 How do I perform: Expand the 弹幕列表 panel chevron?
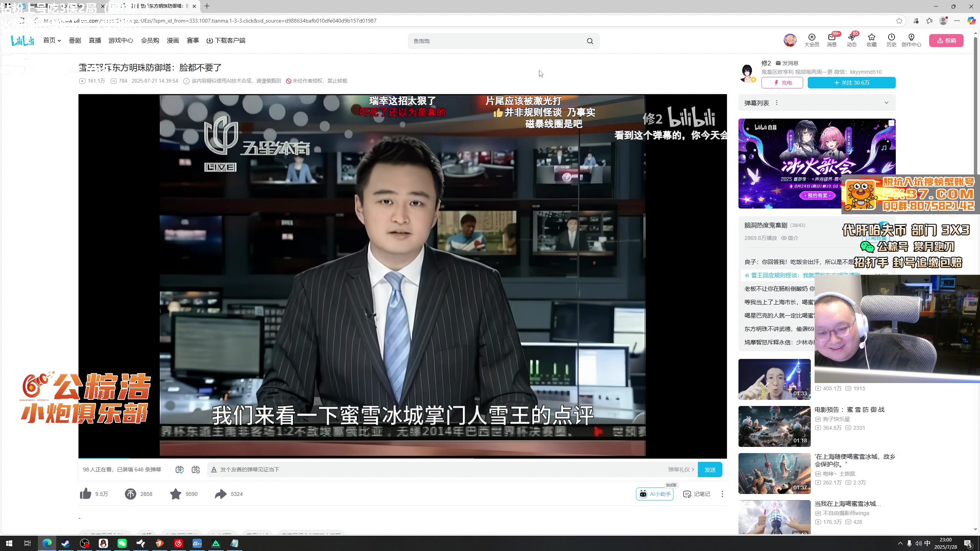887,103
